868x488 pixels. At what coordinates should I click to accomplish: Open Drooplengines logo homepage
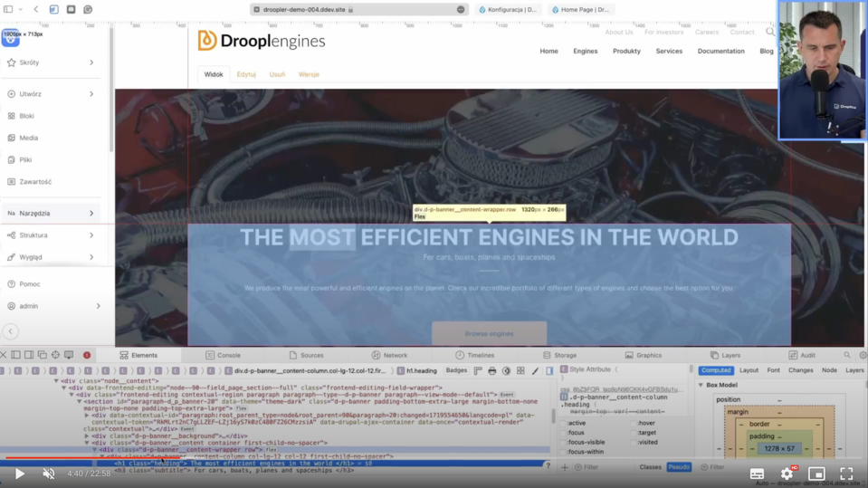262,41
